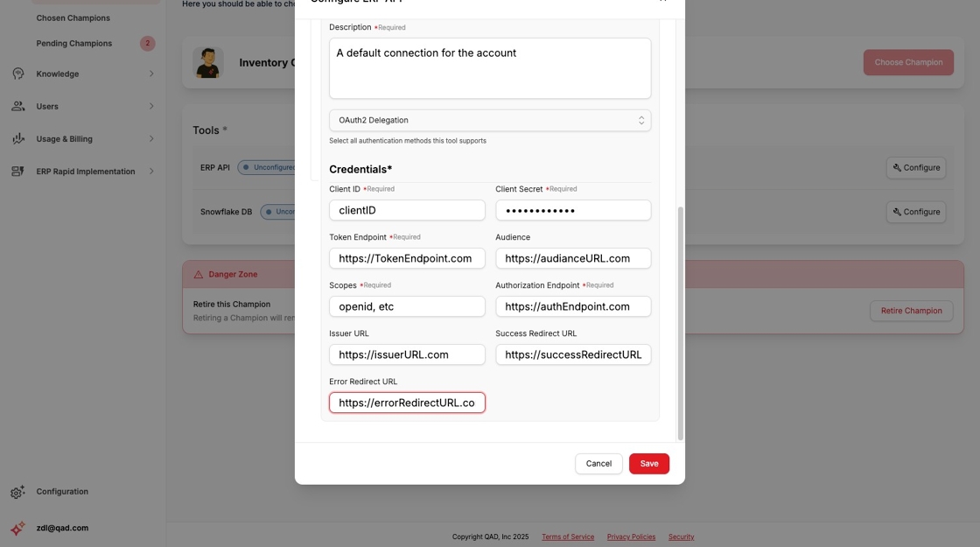Expand the Knowledge sidebar section chevron
This screenshot has height=547, width=980.
tap(150, 73)
